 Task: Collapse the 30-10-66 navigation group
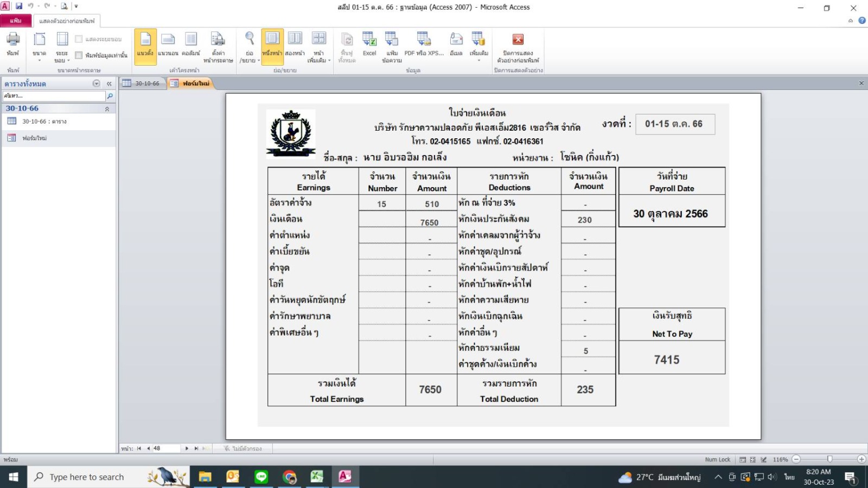pyautogui.click(x=107, y=109)
